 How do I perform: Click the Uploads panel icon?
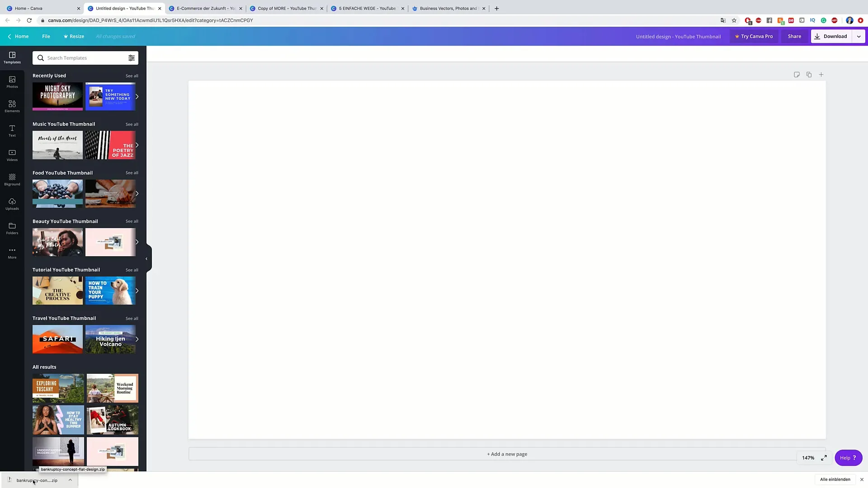(x=12, y=202)
